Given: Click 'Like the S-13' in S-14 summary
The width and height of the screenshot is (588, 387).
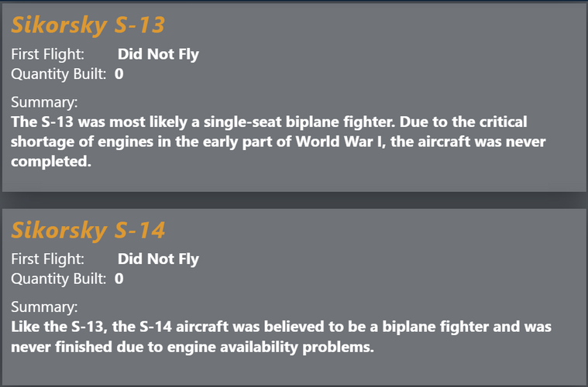Looking at the screenshot, I should click(57, 327).
